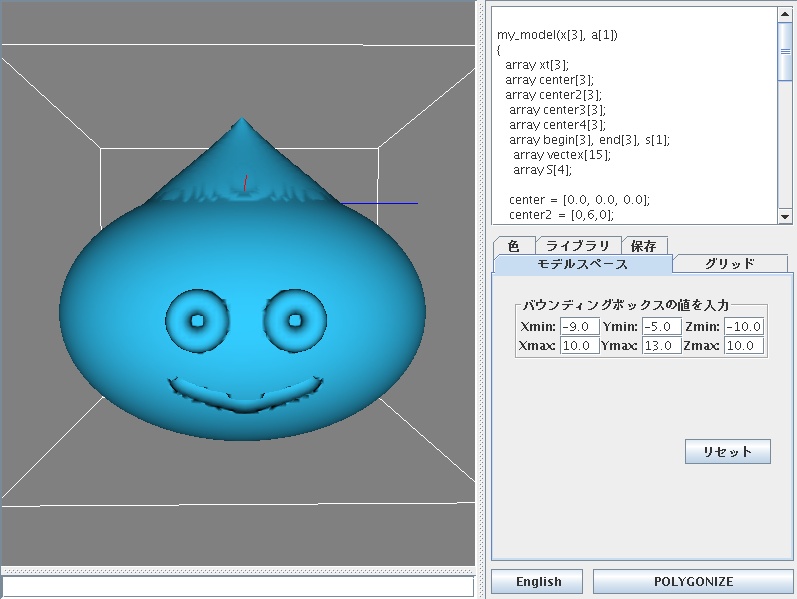Open the 色 (color) tab
This screenshot has width=797, height=599.
tap(513, 246)
